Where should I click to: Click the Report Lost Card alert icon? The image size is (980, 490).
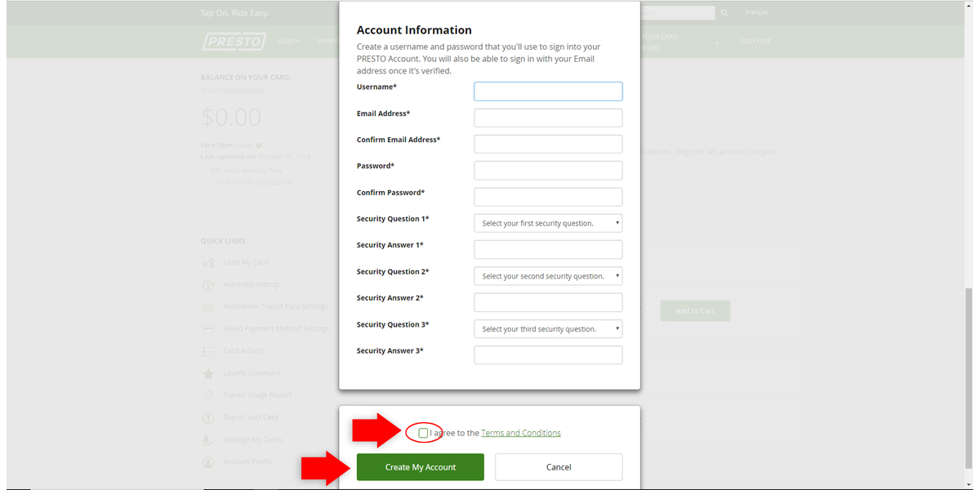[x=208, y=417]
